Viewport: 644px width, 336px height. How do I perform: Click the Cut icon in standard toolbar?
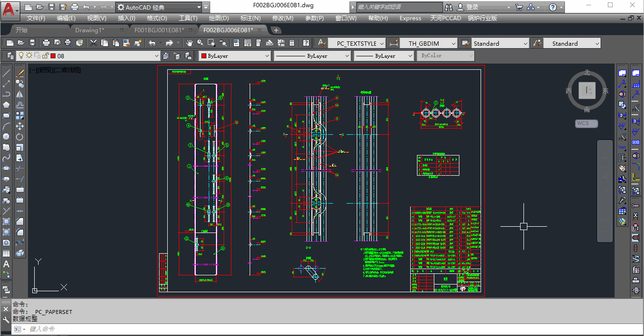(x=94, y=43)
